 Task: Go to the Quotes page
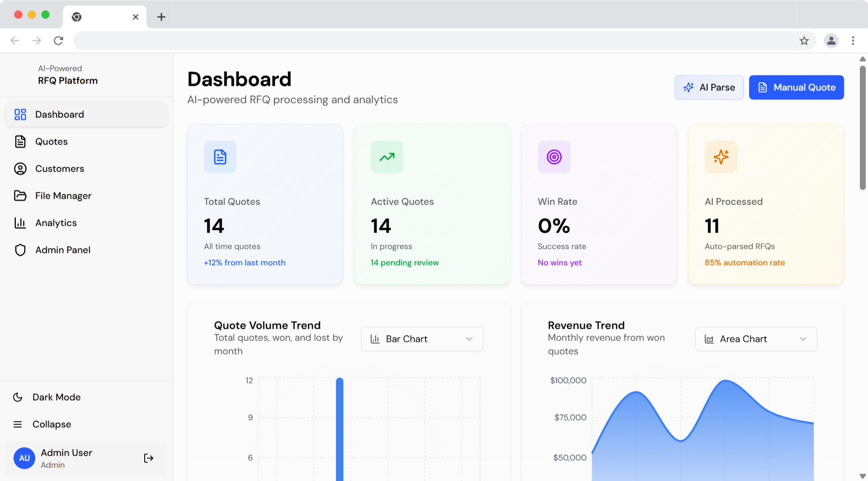86,141
